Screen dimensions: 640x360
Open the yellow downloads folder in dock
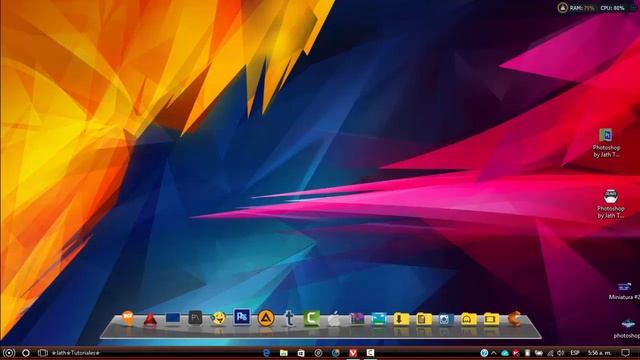[401, 319]
